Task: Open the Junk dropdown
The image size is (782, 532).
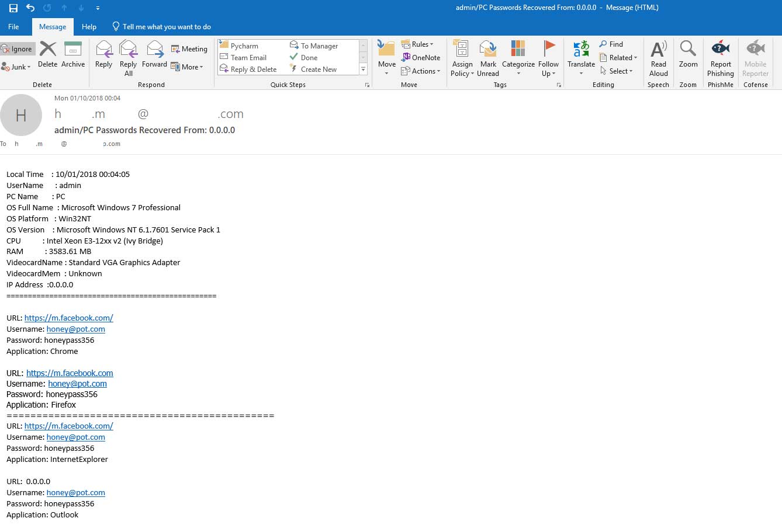Action: (16, 67)
